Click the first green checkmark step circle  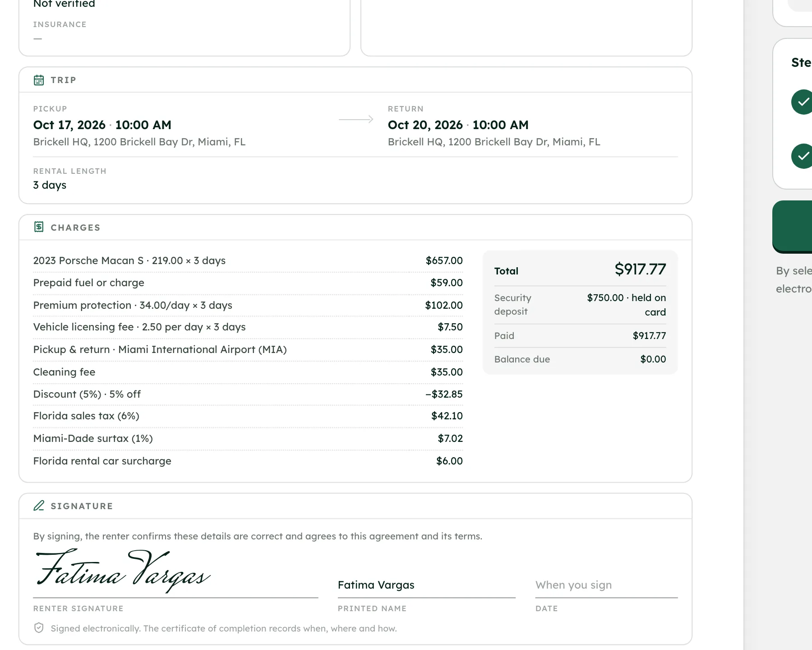tap(802, 102)
